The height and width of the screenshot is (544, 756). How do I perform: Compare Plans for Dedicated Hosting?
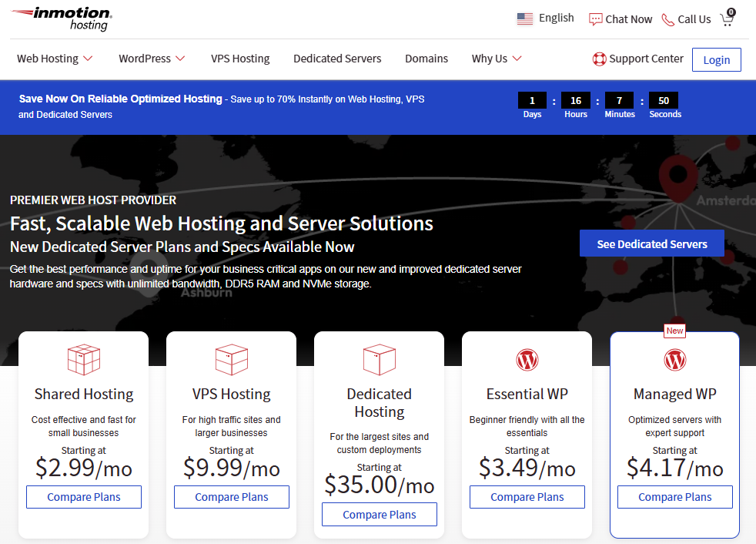[380, 515]
